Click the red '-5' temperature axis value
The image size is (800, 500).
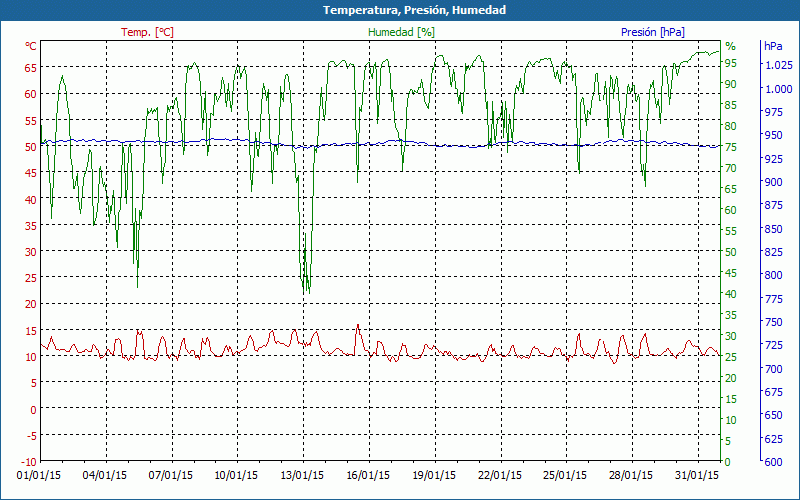(x=31, y=435)
